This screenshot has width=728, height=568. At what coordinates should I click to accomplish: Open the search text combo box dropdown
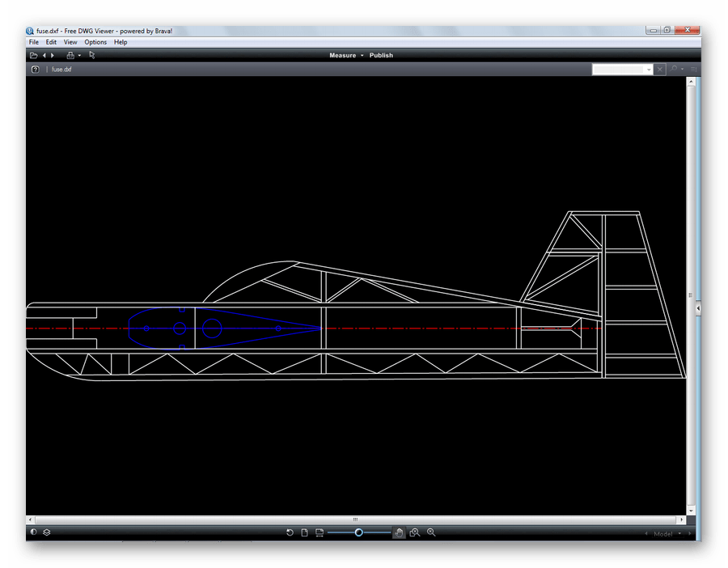click(x=649, y=70)
